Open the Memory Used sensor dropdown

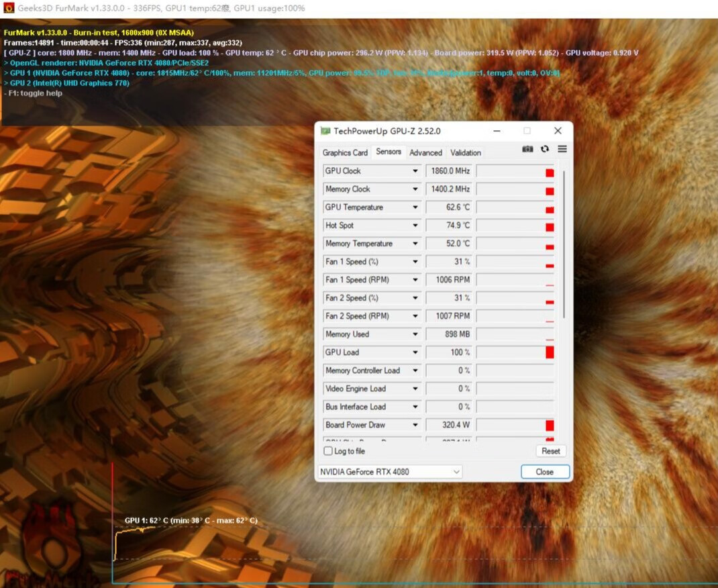(415, 334)
